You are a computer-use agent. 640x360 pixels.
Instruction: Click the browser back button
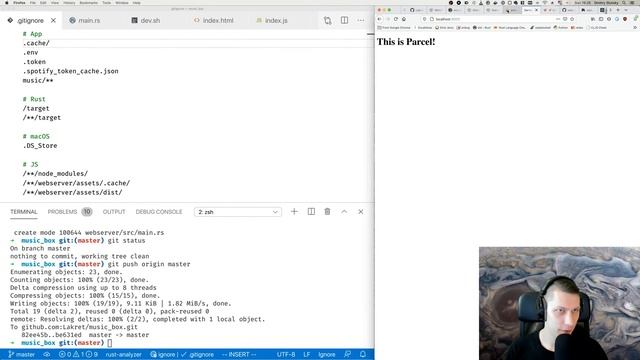[380, 19]
